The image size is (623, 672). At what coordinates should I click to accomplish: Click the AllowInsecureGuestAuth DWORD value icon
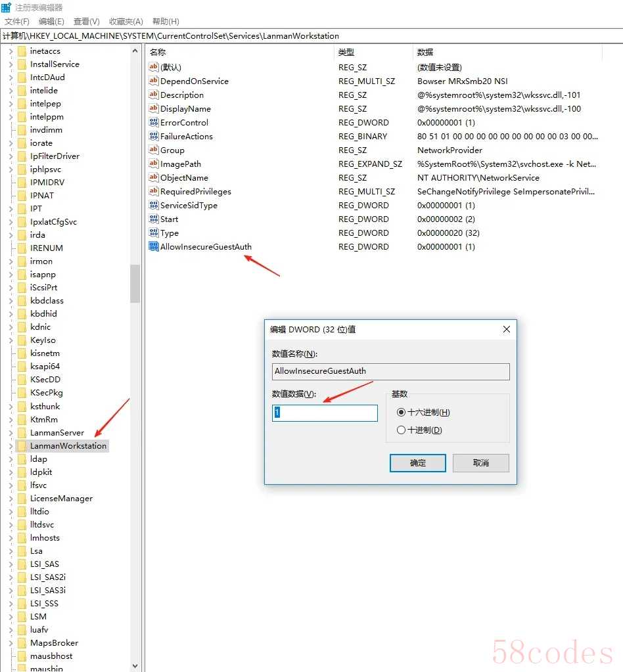click(x=154, y=247)
